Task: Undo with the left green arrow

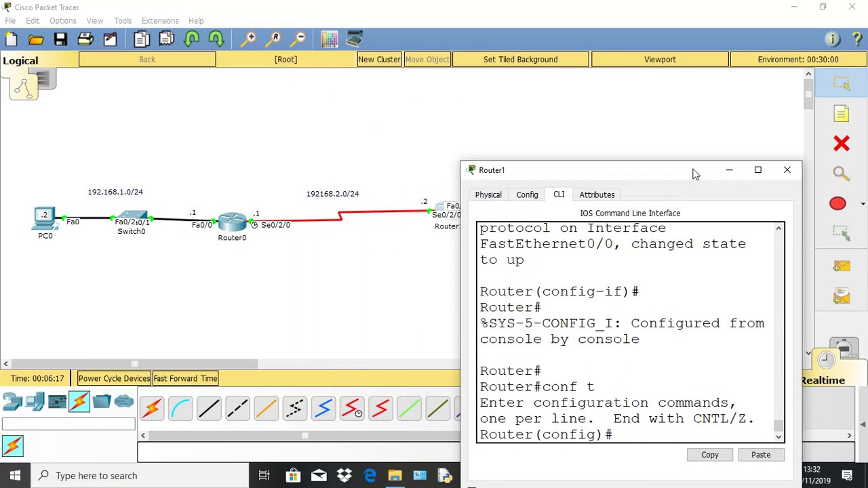Action: click(191, 40)
